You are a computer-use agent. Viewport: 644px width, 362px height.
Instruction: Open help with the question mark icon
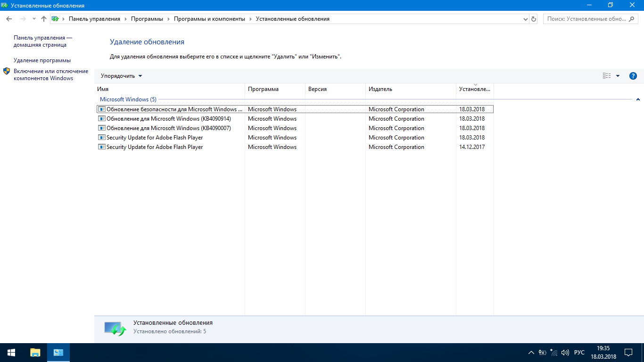[633, 76]
